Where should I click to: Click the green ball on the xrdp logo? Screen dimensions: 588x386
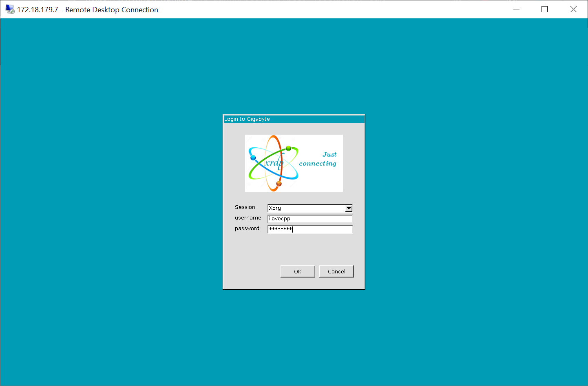click(289, 148)
